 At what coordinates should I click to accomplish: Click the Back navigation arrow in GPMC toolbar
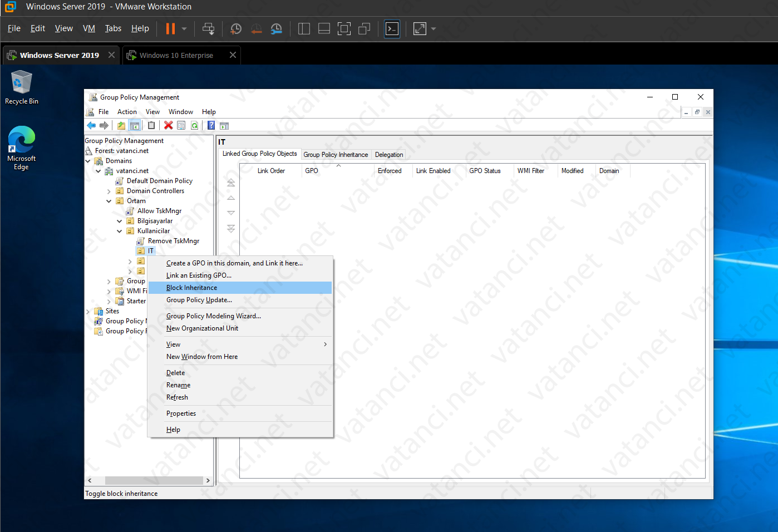click(x=91, y=125)
